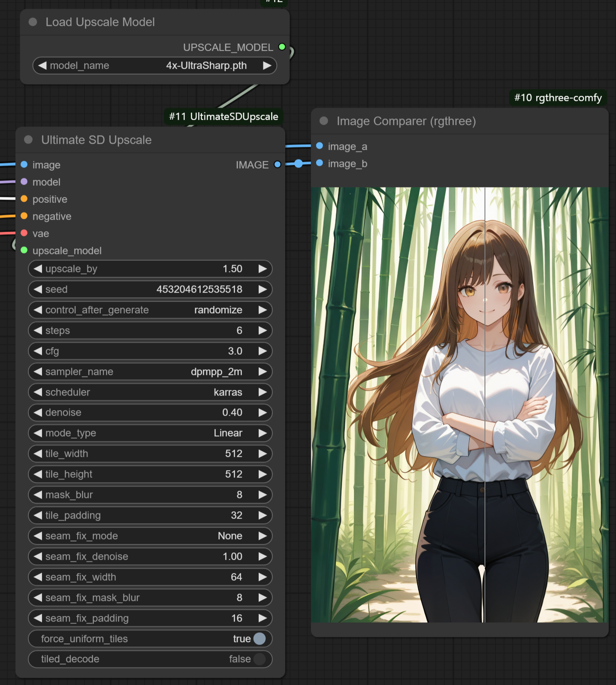Click the #10 rgthree-comfy badge
The image size is (616, 685).
coord(558,98)
